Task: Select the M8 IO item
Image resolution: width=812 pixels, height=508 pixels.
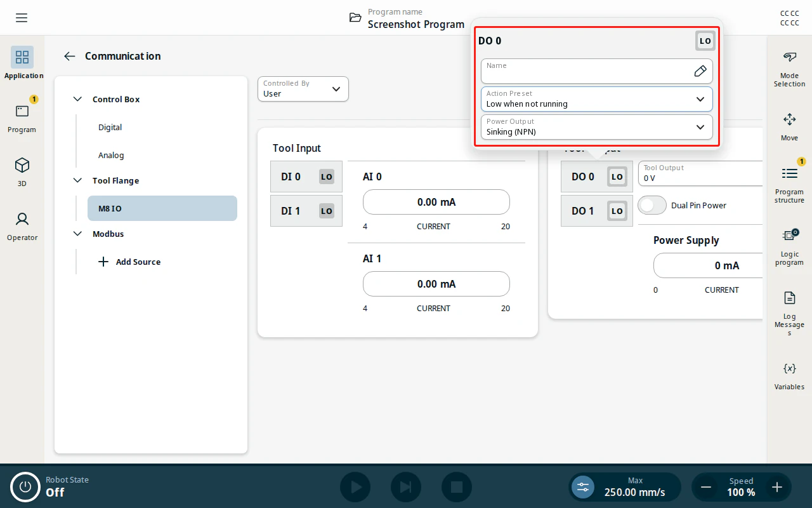Action: [x=162, y=208]
